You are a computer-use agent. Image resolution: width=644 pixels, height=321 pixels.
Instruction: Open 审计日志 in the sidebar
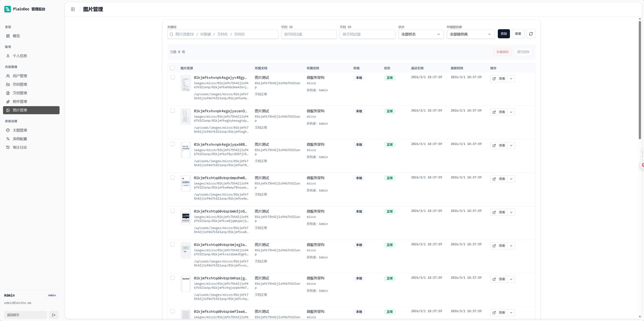[31, 147]
